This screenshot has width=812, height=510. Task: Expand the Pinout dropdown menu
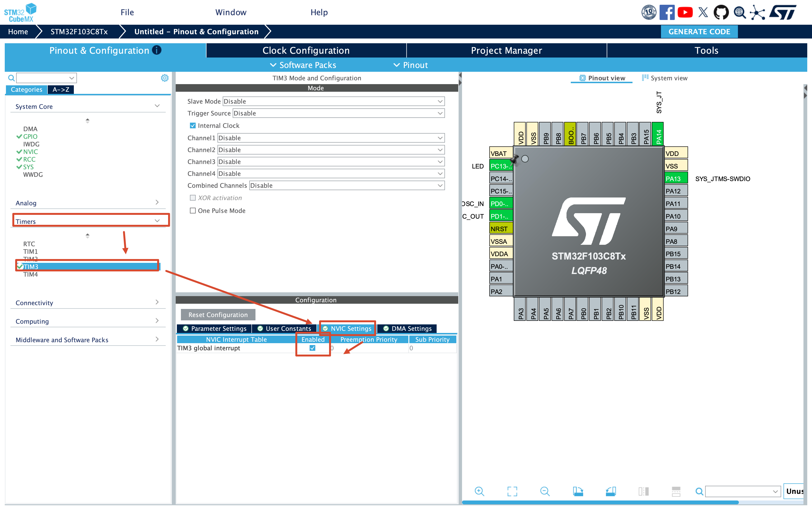point(411,65)
